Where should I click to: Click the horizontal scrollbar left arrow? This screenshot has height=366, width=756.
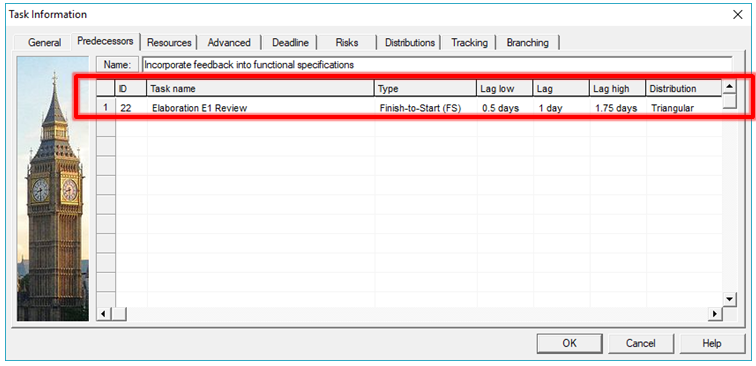[x=103, y=314]
